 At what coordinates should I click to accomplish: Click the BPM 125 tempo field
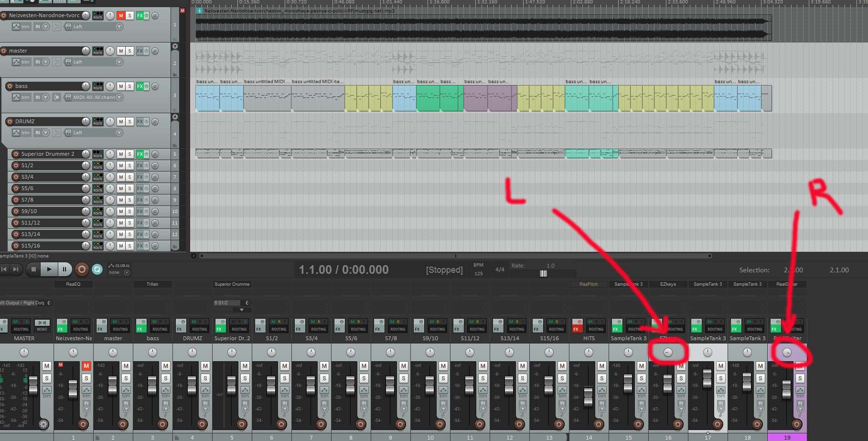(478, 269)
